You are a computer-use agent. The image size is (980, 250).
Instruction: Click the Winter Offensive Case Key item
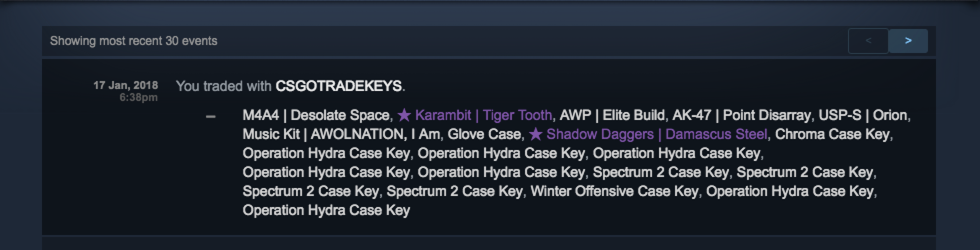(614, 191)
